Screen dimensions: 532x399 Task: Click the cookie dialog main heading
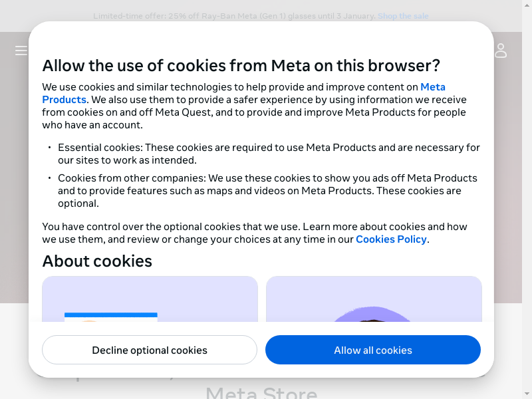coord(241,66)
